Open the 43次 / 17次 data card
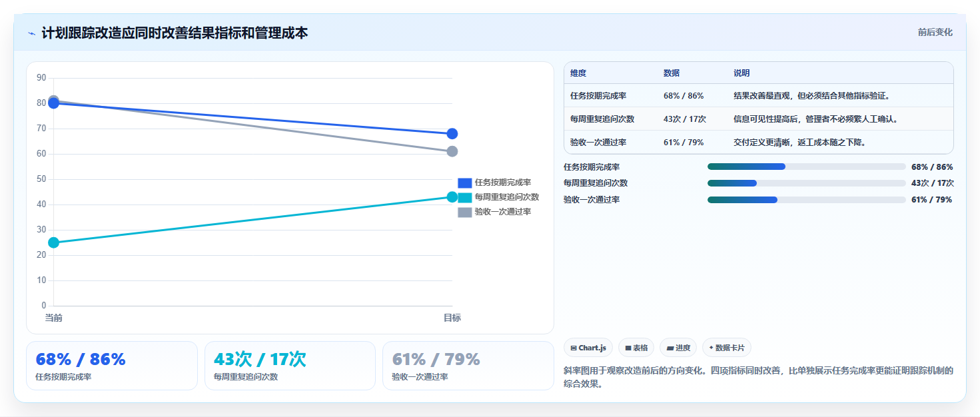The image size is (980, 417). 290,366
